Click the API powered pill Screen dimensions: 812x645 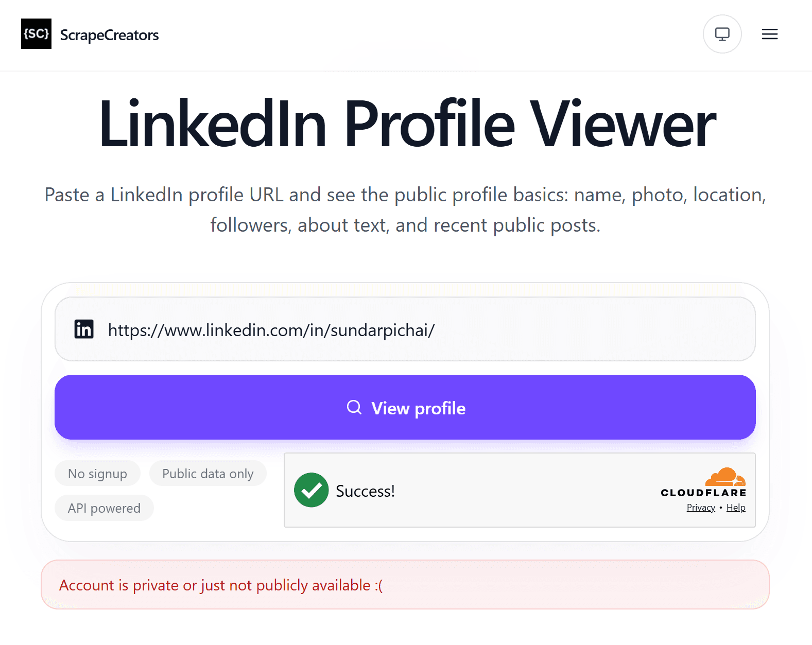(104, 508)
